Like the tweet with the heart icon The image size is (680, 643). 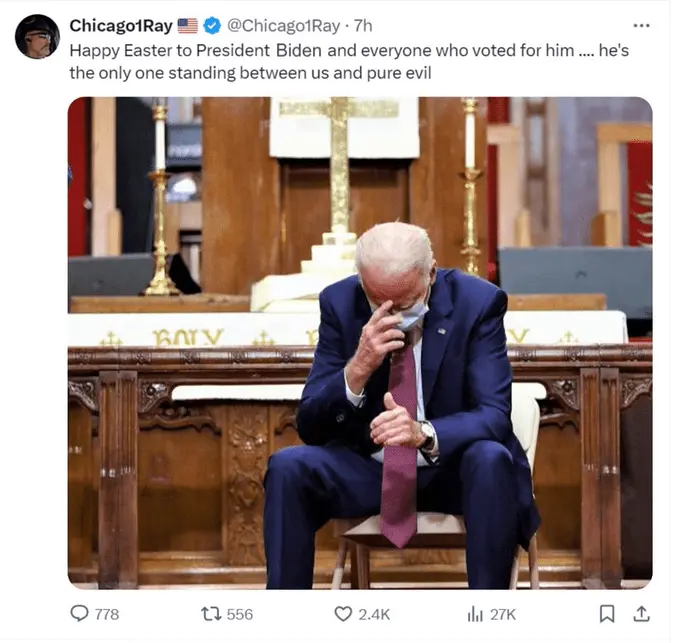343,614
